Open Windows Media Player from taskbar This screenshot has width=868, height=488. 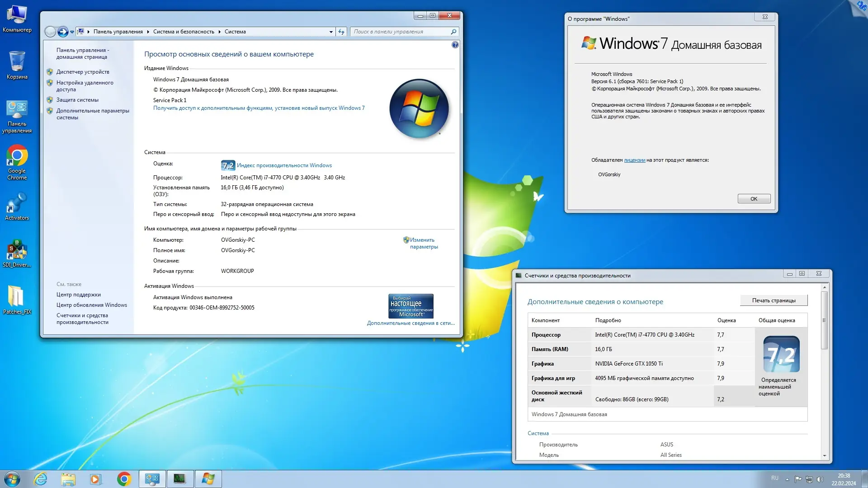[95, 479]
